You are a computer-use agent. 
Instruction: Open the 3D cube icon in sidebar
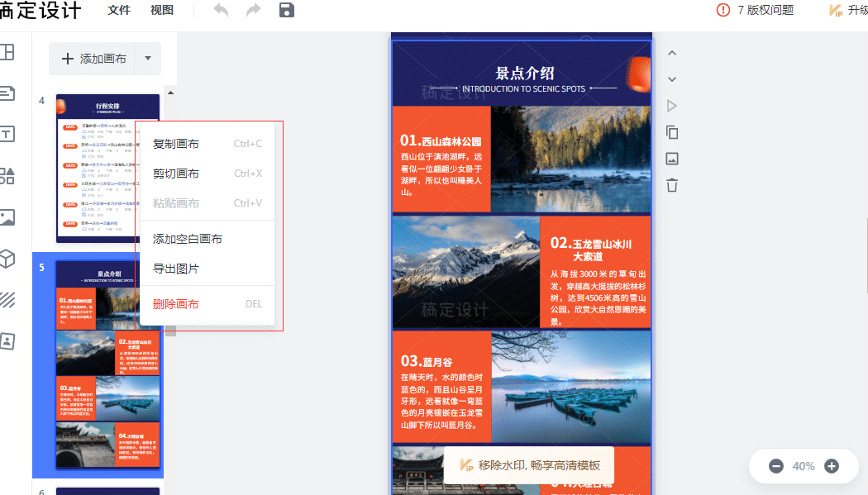(7, 259)
